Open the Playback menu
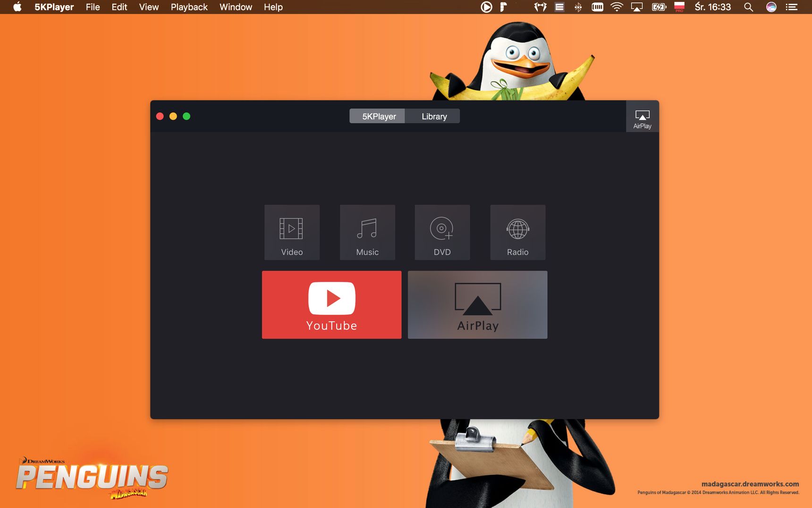Screen dimensions: 812x508 [x=189, y=7]
